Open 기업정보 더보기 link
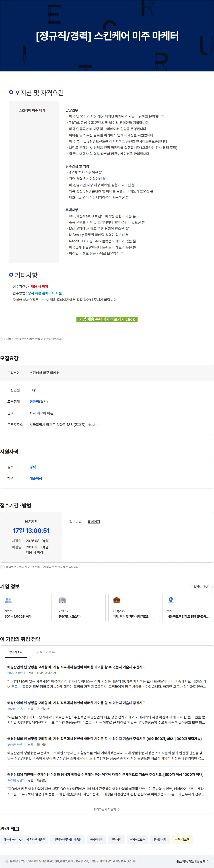 pyautogui.click(x=202, y=587)
